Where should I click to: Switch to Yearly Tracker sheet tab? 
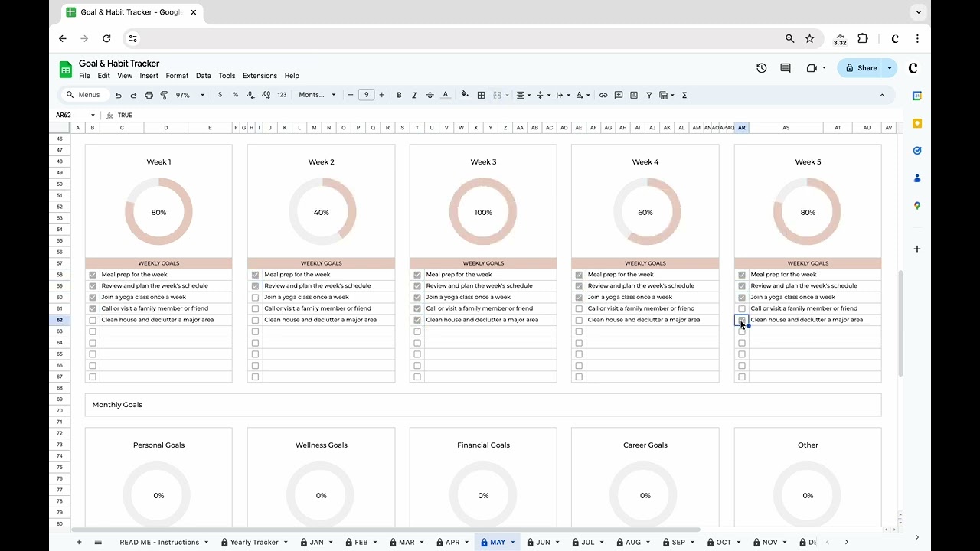coord(254,542)
